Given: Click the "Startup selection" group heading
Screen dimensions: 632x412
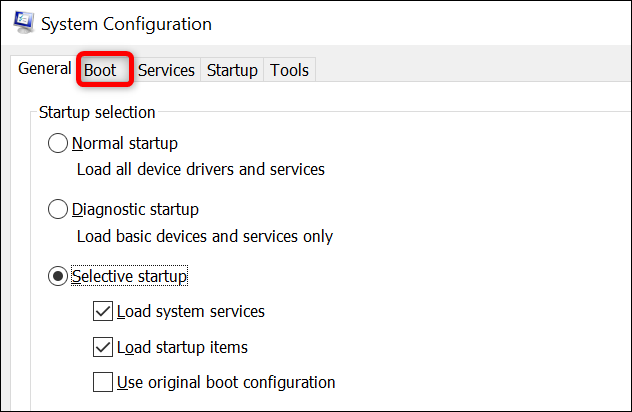Looking at the screenshot, I should coord(97,112).
